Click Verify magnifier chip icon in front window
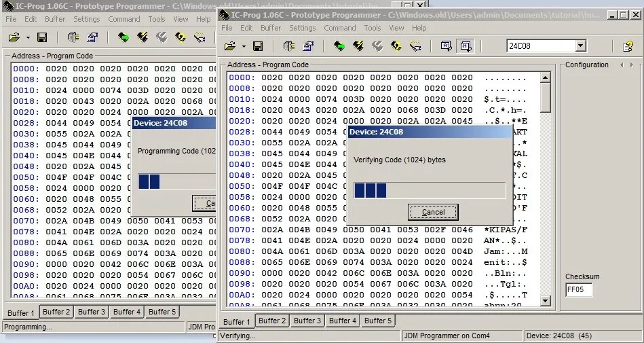The width and height of the screenshot is (644, 343). point(396,46)
